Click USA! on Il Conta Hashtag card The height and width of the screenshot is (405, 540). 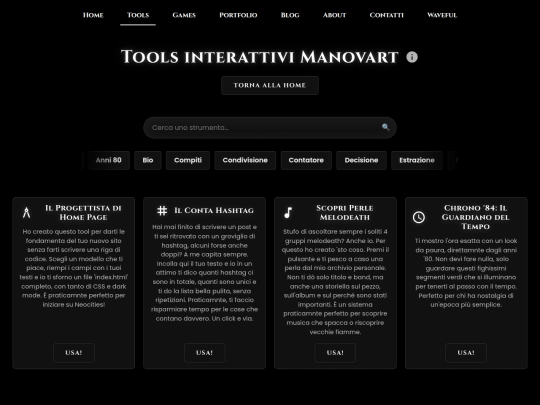click(x=205, y=353)
